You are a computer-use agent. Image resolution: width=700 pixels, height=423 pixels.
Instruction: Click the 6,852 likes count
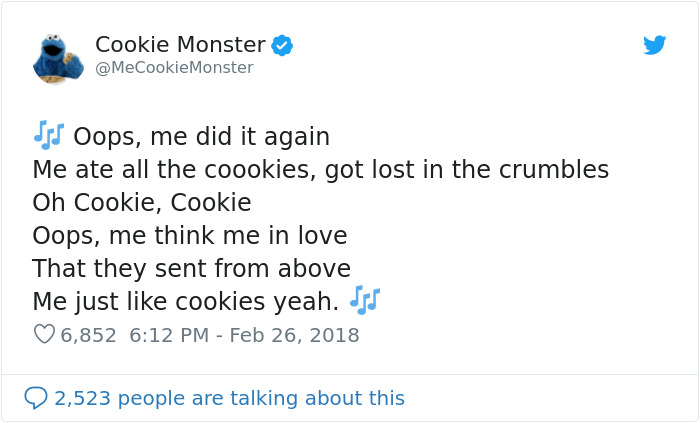(89, 336)
